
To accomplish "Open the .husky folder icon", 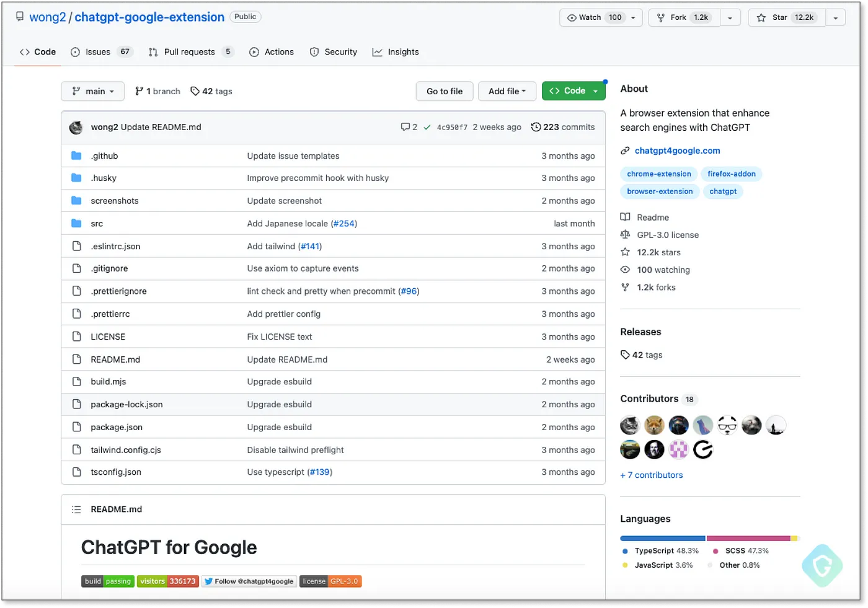I will [76, 178].
